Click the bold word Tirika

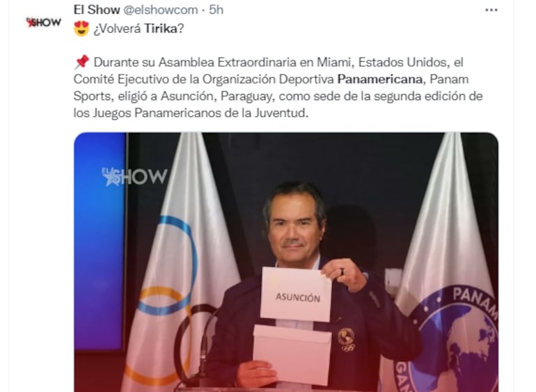pos(160,29)
